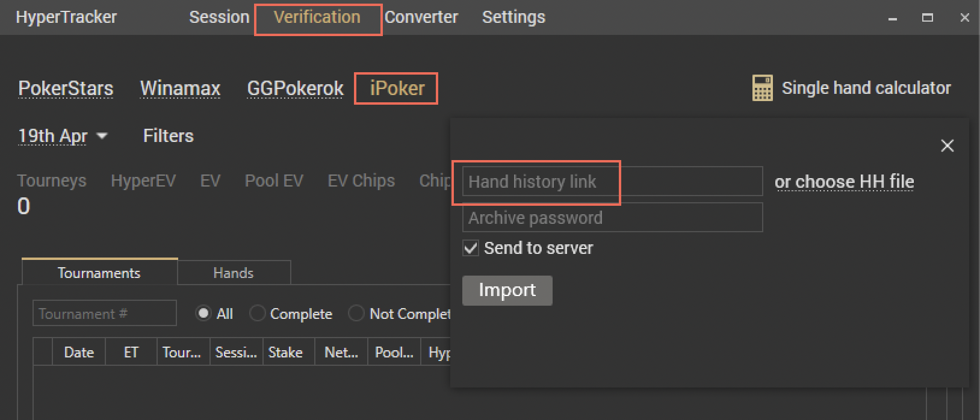980x420 pixels.
Task: Switch to the Tournaments tab
Action: 99,273
